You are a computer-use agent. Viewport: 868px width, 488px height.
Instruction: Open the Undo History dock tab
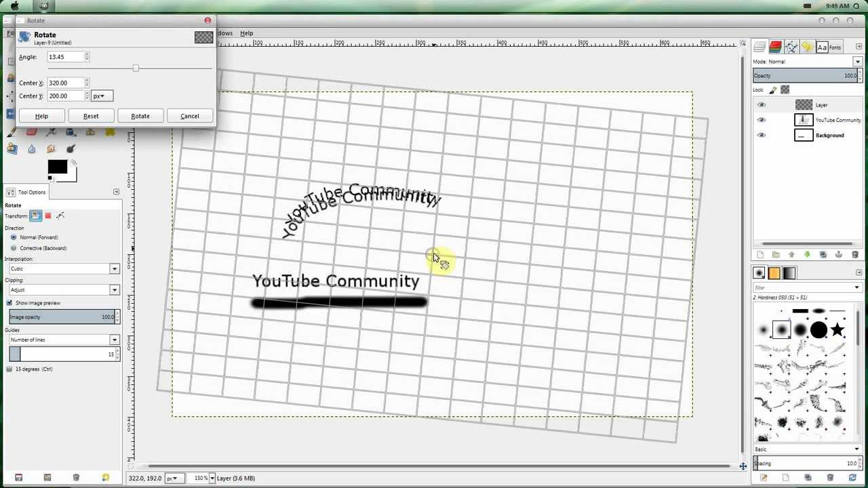pos(806,47)
